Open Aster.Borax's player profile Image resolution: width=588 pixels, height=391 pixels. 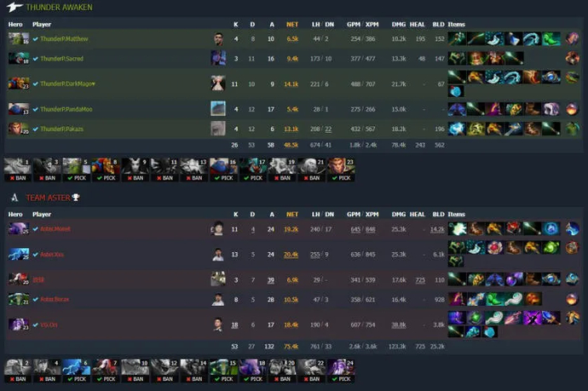click(55, 299)
